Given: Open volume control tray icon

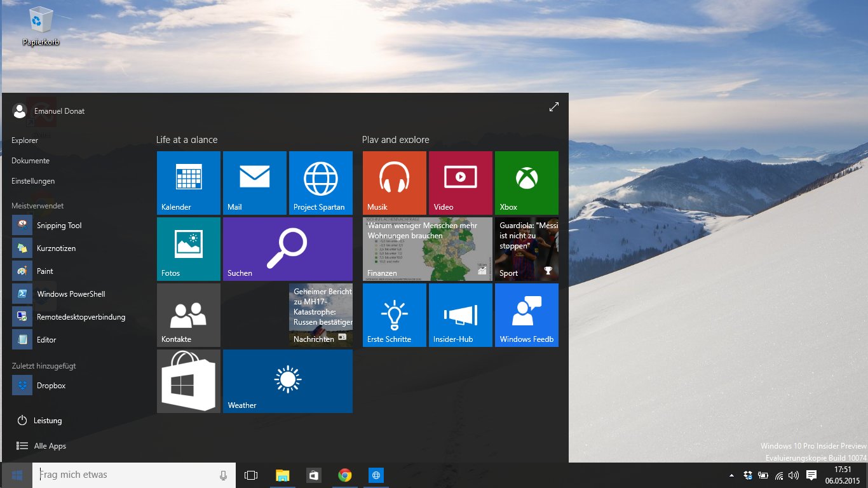Looking at the screenshot, I should (794, 475).
